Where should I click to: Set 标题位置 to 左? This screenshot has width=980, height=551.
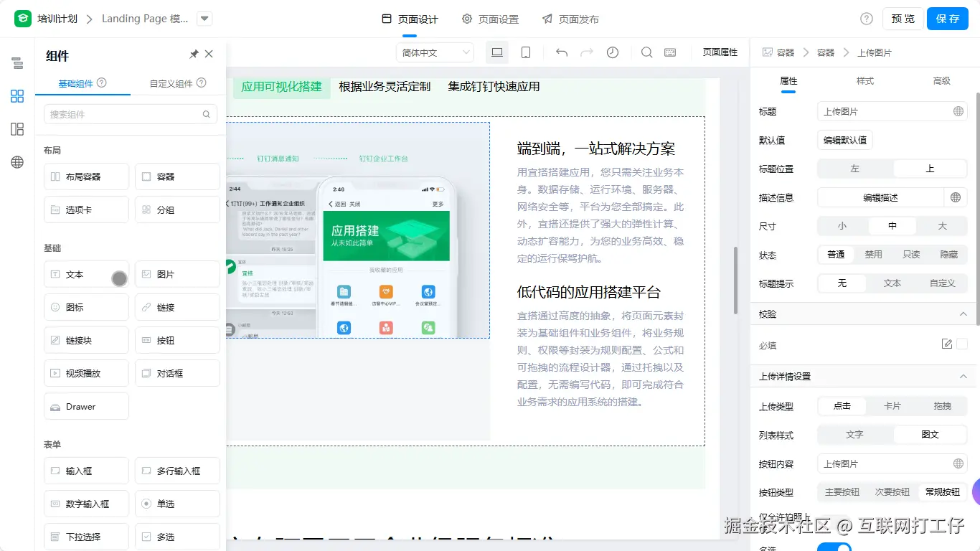(855, 169)
